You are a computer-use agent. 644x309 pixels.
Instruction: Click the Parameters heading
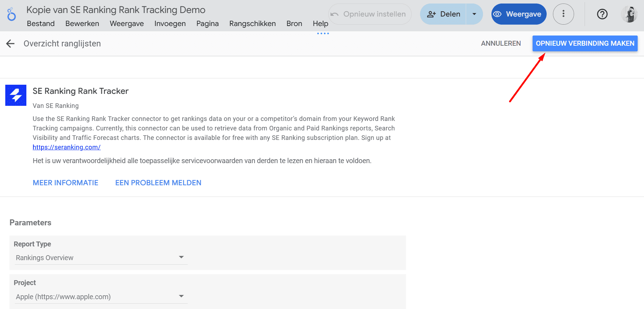point(30,223)
